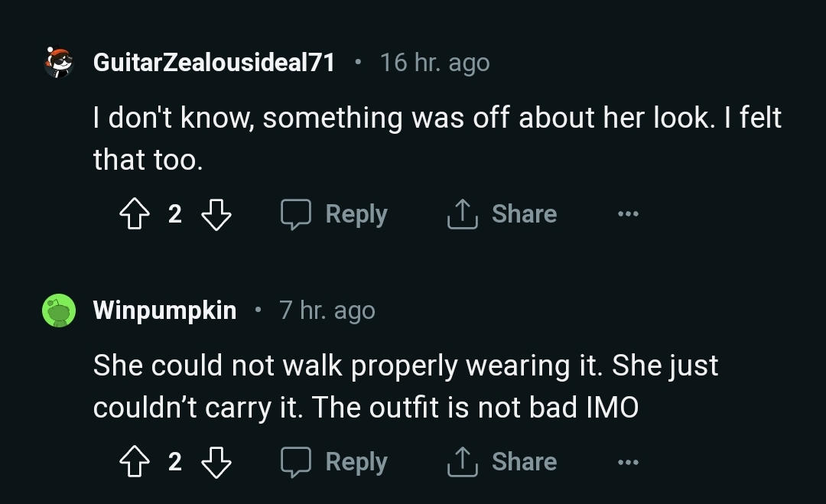The image size is (826, 504).
Task: Open GuitarZealousideal71's user profile
Action: click(214, 63)
